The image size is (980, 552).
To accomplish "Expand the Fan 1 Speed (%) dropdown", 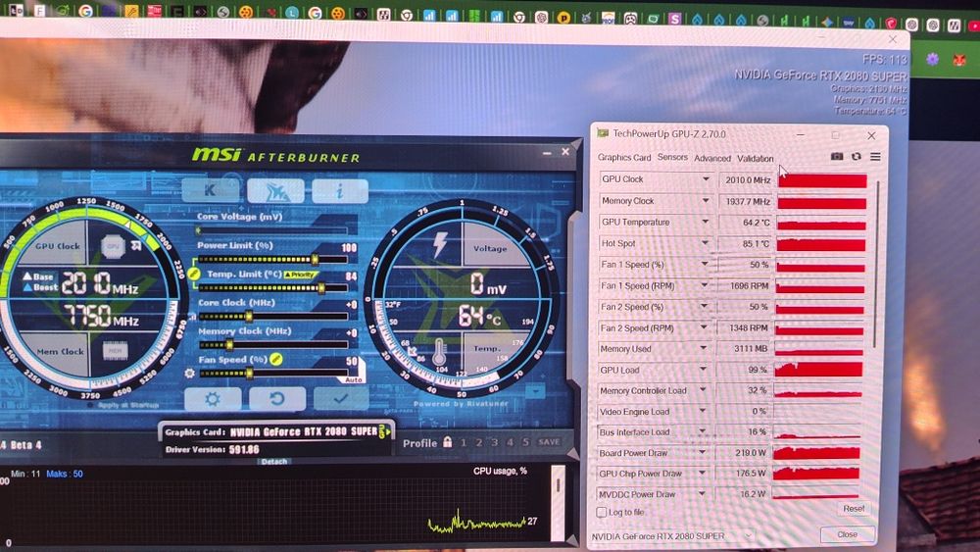I will (705, 265).
